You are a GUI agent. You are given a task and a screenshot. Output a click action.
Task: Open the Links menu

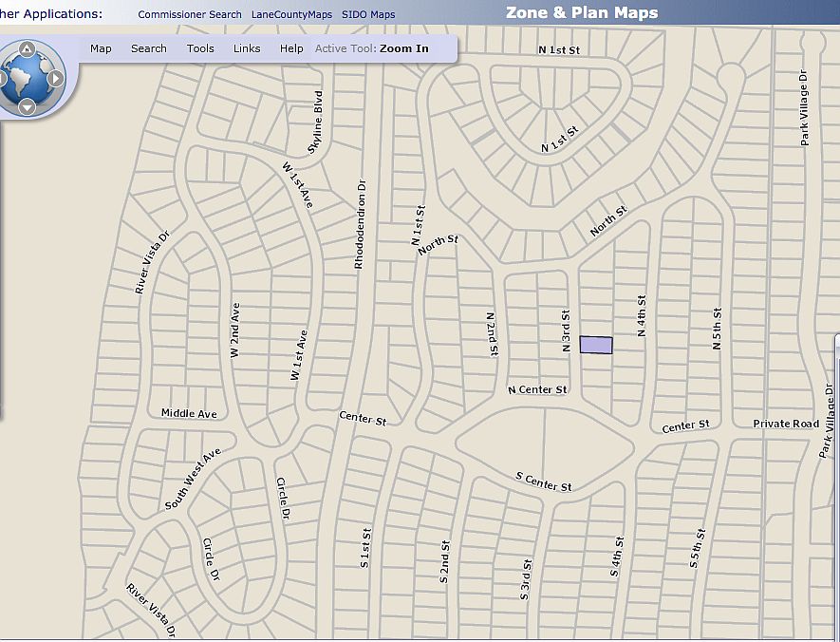[247, 48]
